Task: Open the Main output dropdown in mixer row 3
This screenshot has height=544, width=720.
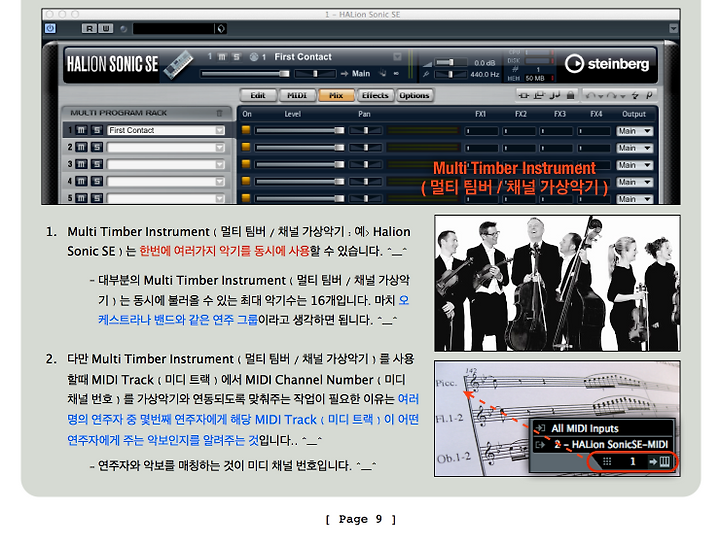Action: tap(635, 165)
